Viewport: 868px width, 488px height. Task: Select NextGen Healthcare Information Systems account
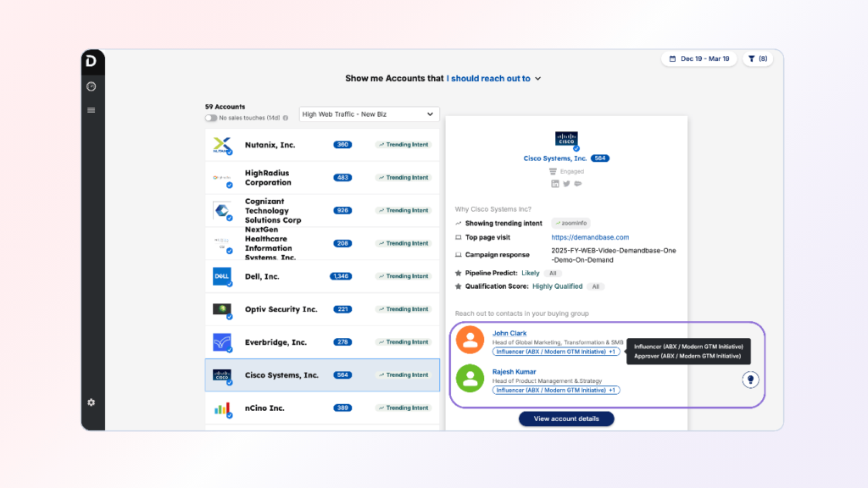point(270,243)
